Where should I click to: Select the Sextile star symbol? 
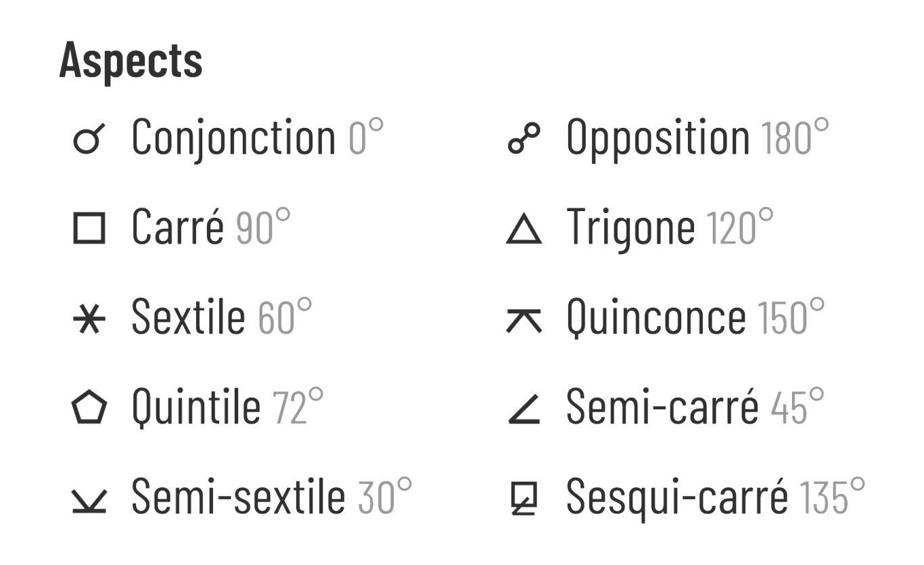(x=89, y=319)
